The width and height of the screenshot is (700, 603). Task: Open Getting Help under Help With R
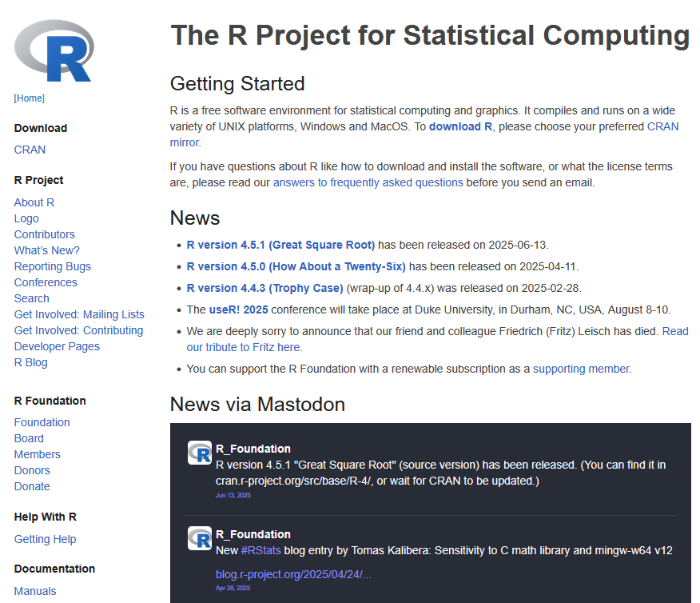pyautogui.click(x=45, y=539)
